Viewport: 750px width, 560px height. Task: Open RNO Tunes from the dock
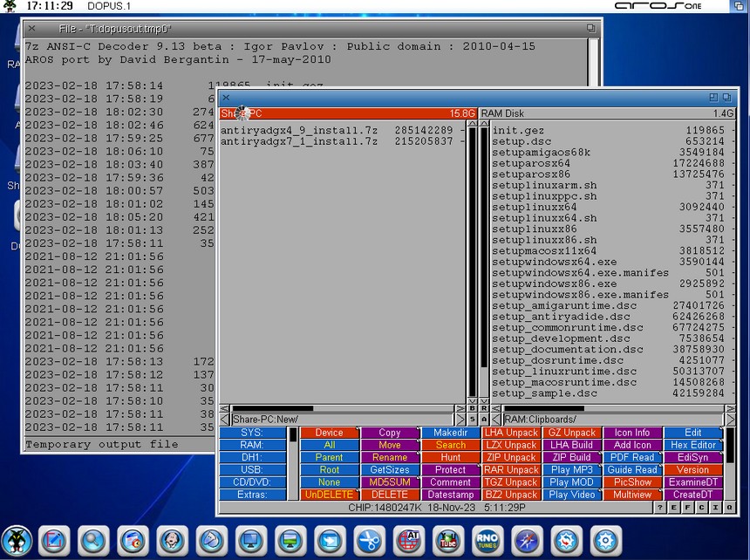tap(487, 541)
